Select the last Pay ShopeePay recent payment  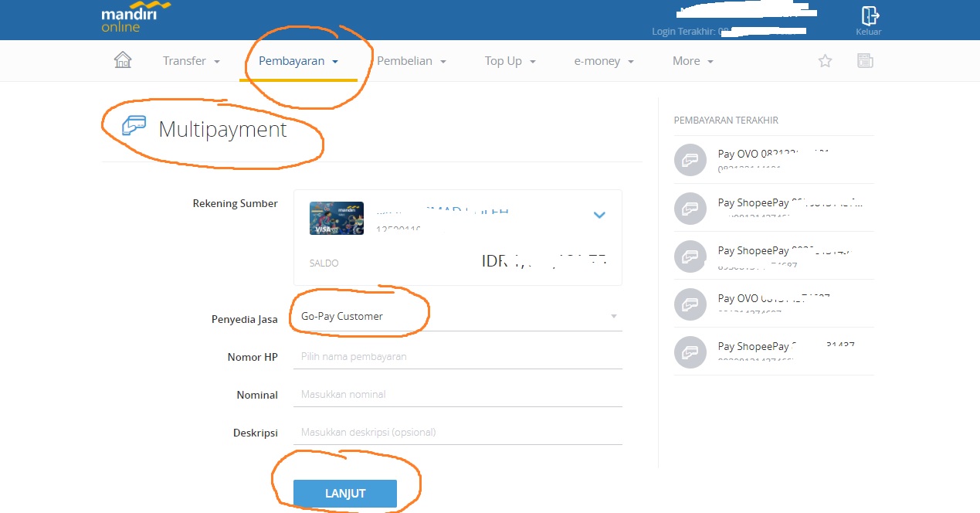click(774, 352)
